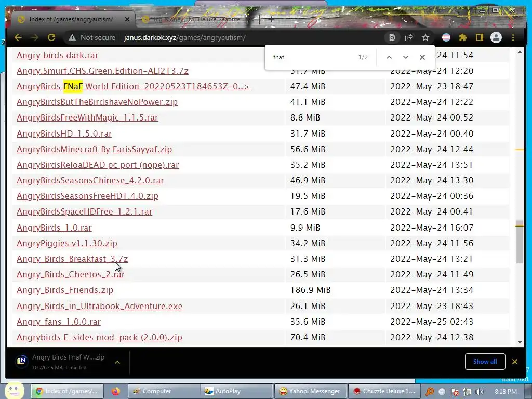The width and height of the screenshot is (532, 399).
Task: Jump to previous find result
Action: point(389,57)
